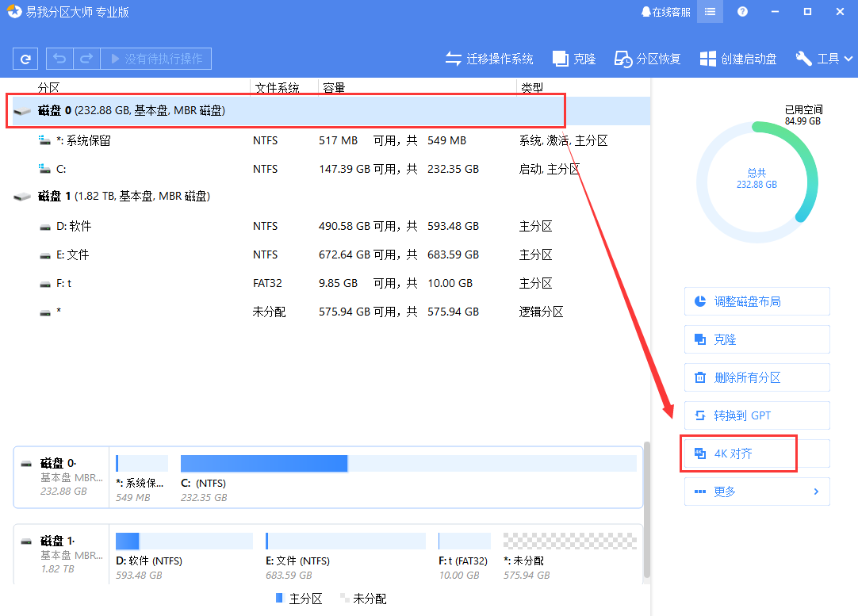
Task: Click the redo arrow icon
Action: click(x=85, y=58)
